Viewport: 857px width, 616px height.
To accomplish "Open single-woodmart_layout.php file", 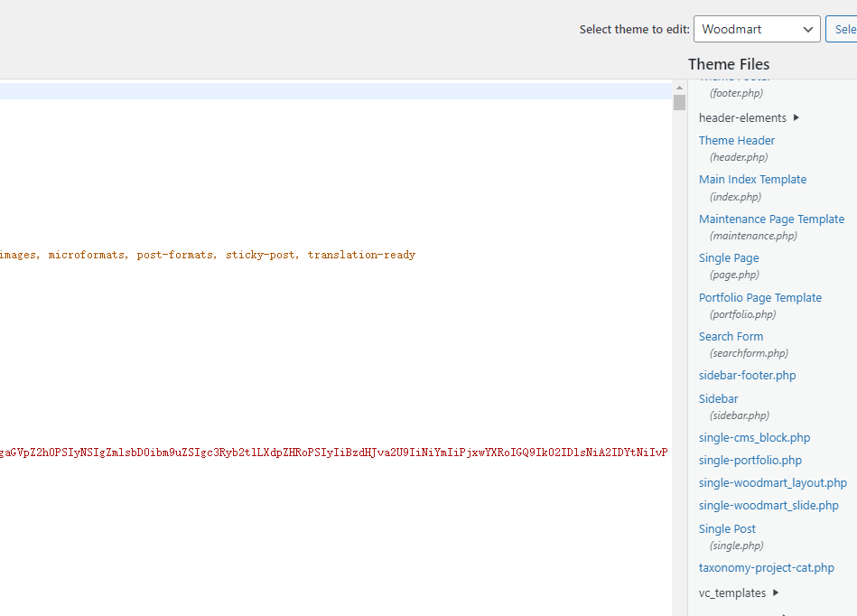I will (772, 483).
